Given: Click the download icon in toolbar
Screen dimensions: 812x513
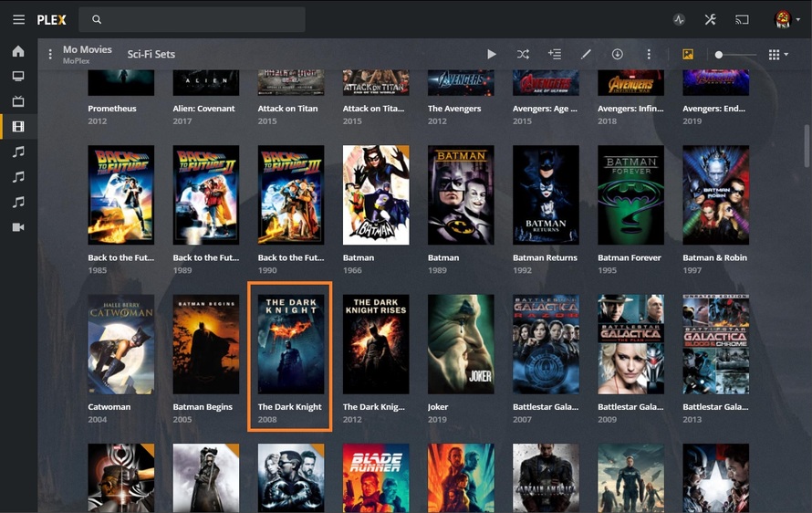Looking at the screenshot, I should click(x=618, y=54).
